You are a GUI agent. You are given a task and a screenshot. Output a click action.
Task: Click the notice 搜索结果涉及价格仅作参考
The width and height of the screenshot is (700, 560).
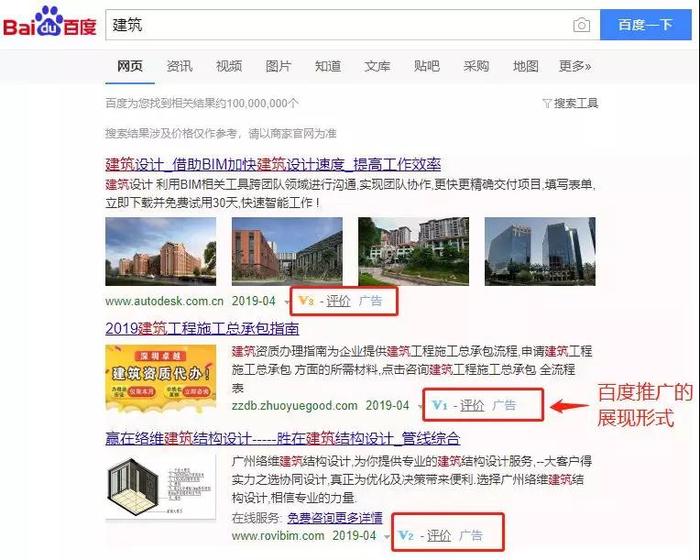pyautogui.click(x=221, y=134)
